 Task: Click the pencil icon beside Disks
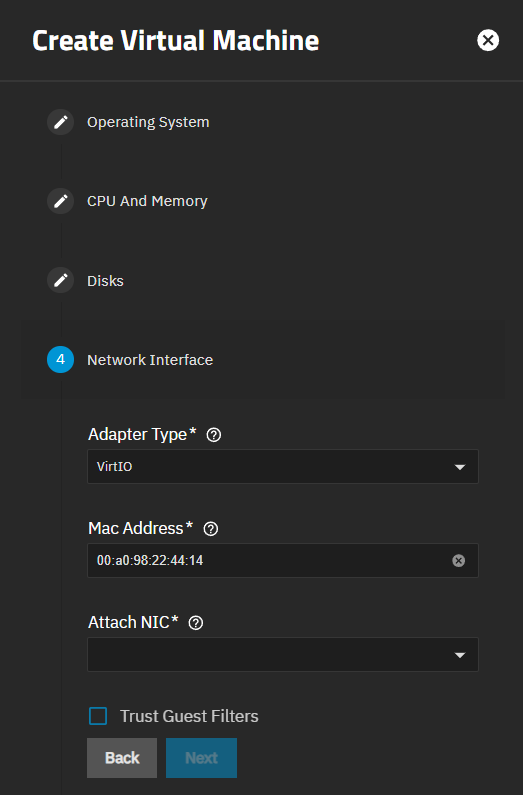pos(61,280)
